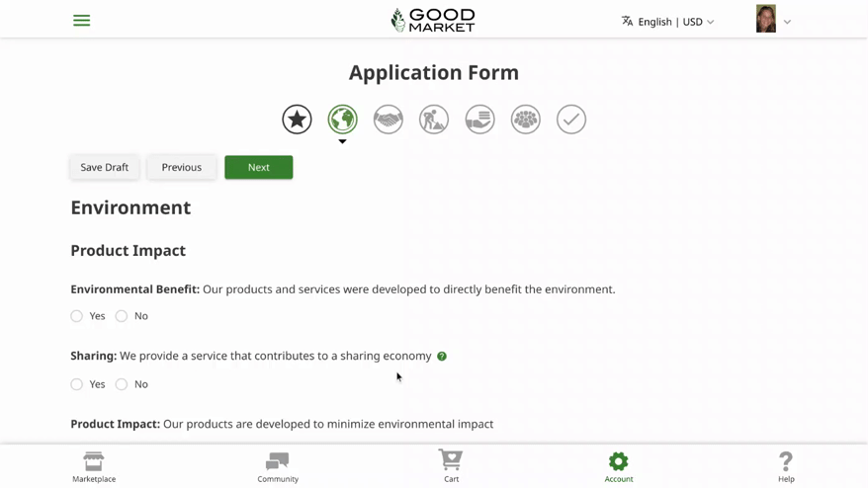Click the star step icon
Screen dimensions: 868x488
tap(297, 120)
